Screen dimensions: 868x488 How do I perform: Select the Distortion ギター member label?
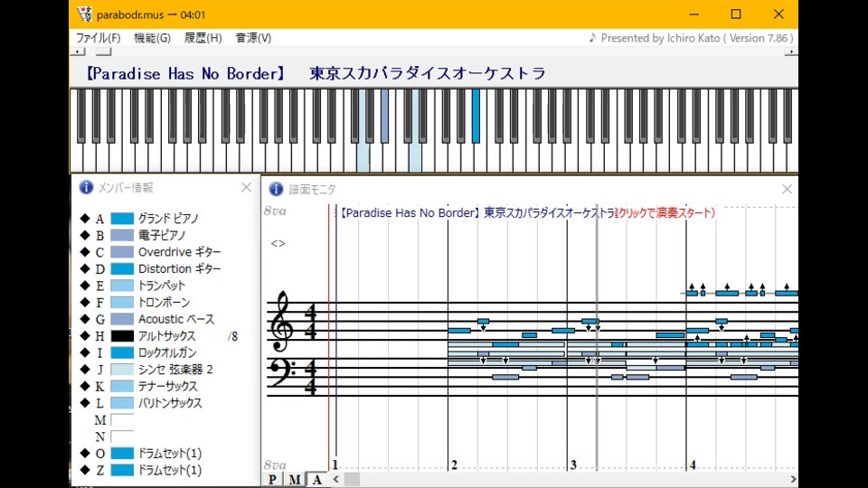click(x=179, y=268)
